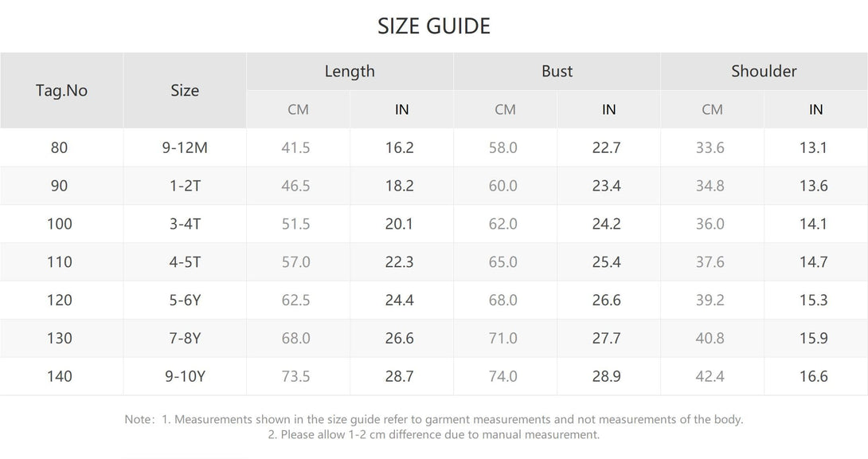Click the SIZE GUIDE title
This screenshot has height=459, width=868.
(x=434, y=26)
